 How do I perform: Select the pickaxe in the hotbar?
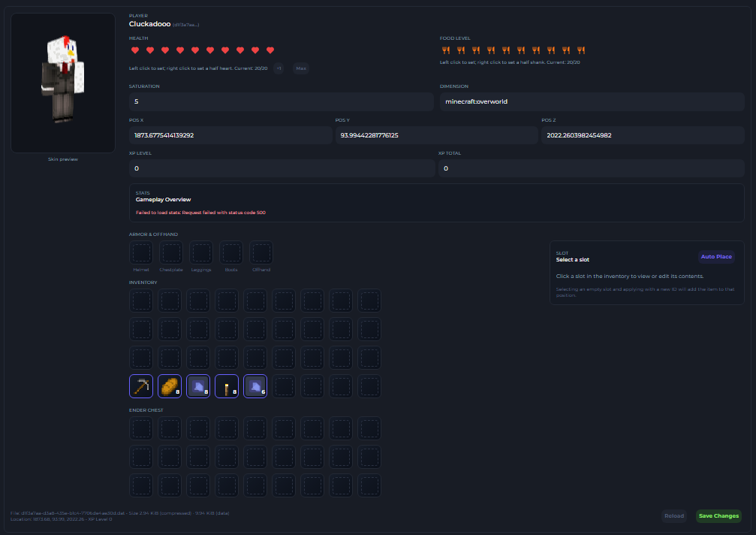tap(141, 386)
